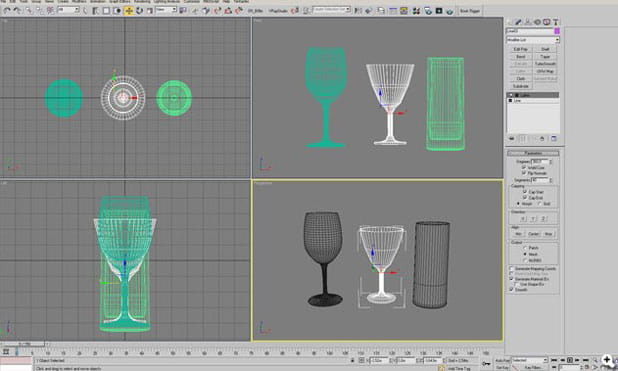Select the Rotate tool in main toolbar
Image resolution: width=618 pixels, height=371 pixels.
point(139,11)
